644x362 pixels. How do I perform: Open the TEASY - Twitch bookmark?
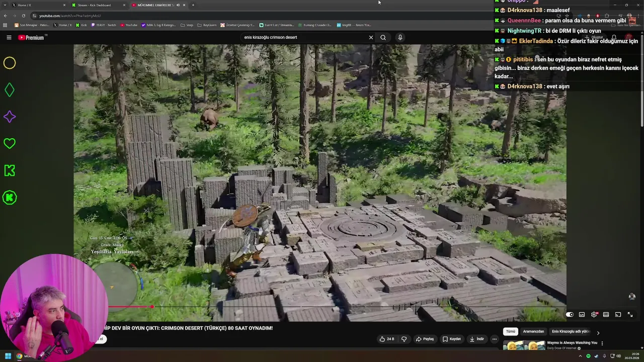pos(104,25)
